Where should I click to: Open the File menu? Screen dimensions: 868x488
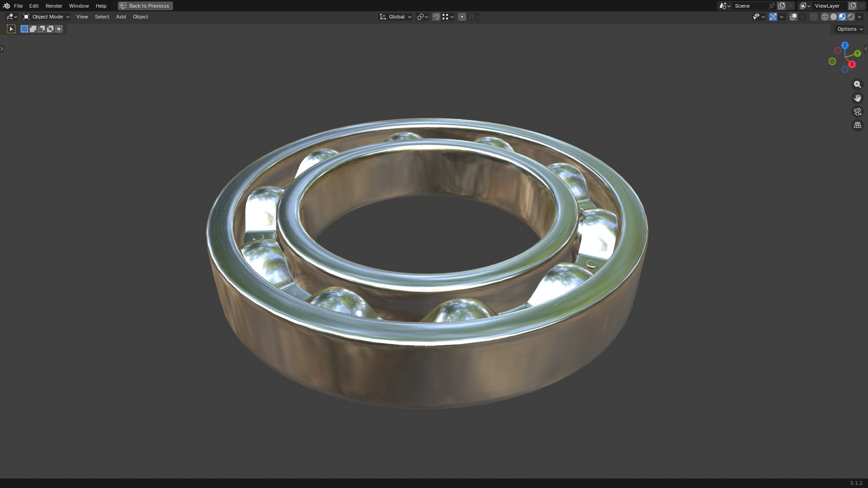(x=18, y=6)
